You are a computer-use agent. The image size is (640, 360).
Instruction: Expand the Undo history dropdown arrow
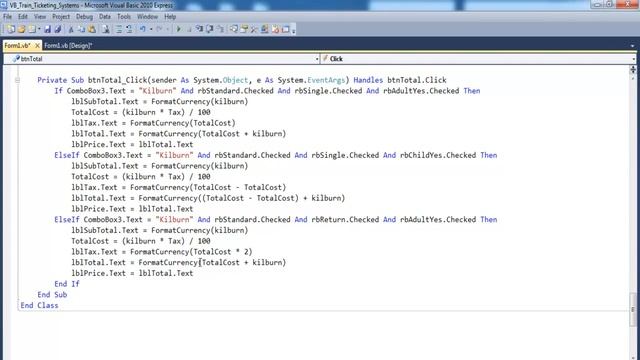coord(151,29)
